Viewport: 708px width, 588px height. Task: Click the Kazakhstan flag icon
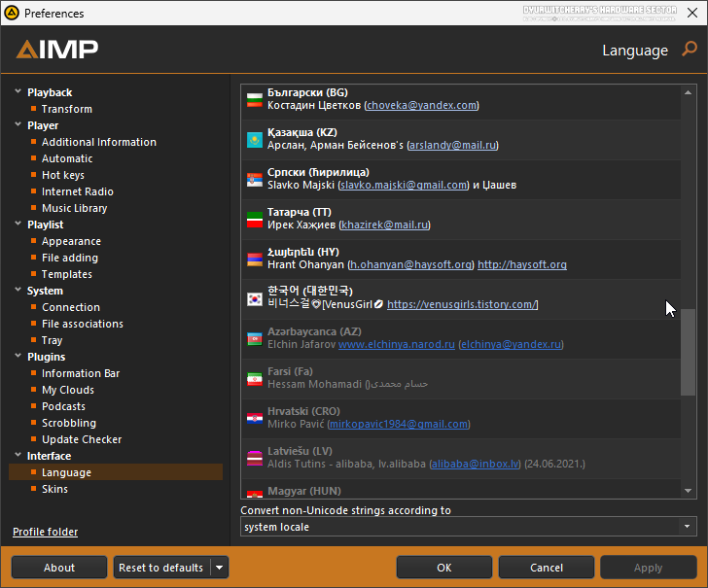[255, 139]
